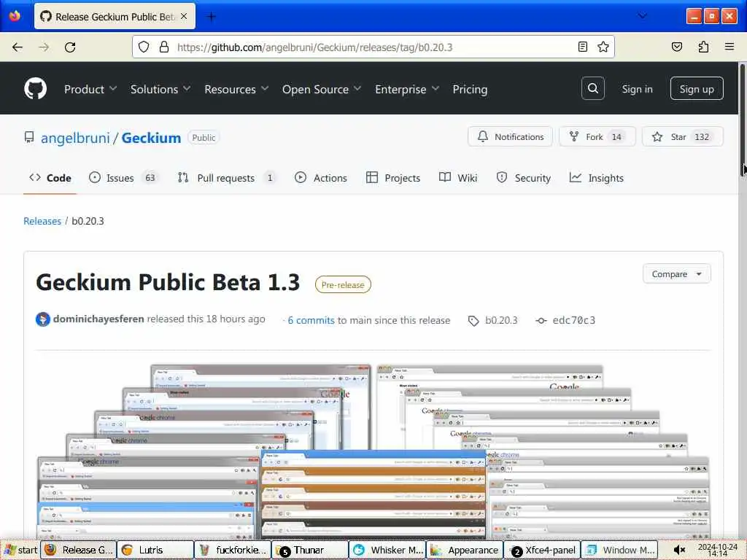Switch to the Actions tab

pos(321,178)
